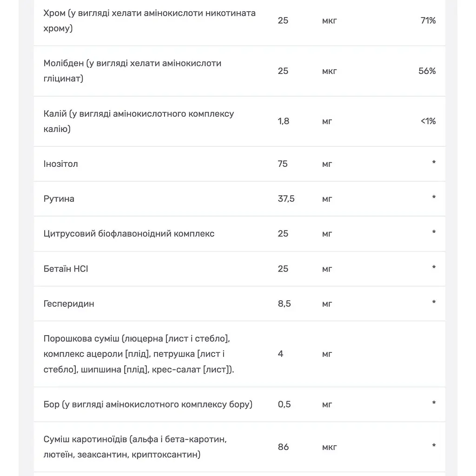Select the 37,5 amount for Рутина
The image size is (476, 476).
pos(286,199)
